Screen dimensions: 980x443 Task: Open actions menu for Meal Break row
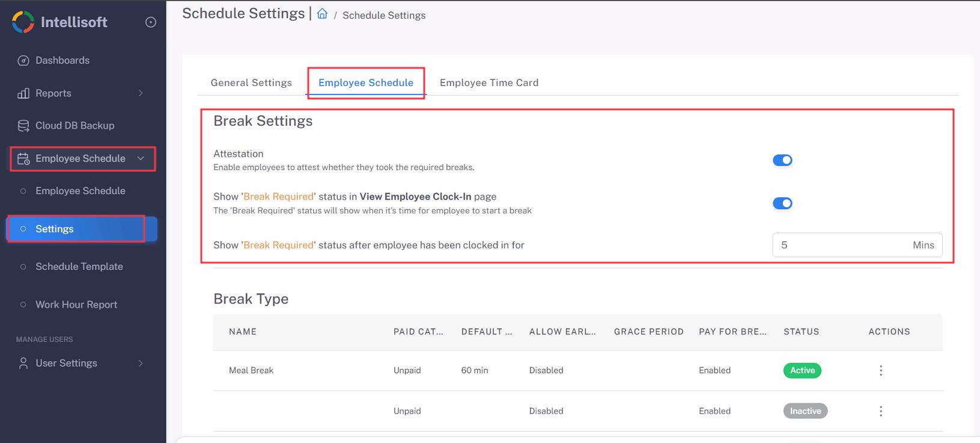coord(881,371)
